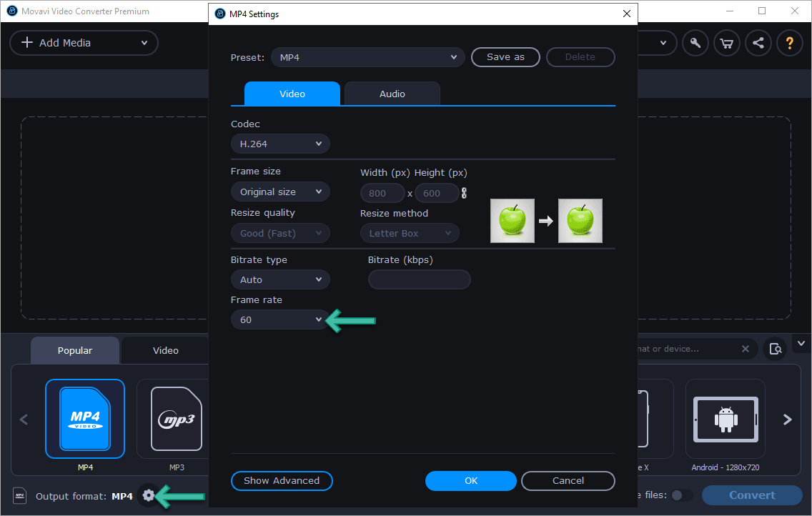Switch to the Video settings tab
This screenshot has width=812, height=516.
click(292, 94)
